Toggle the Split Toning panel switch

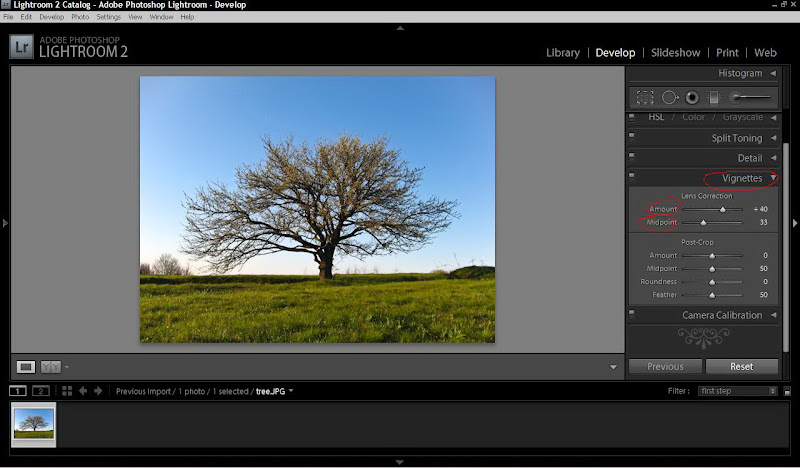632,137
